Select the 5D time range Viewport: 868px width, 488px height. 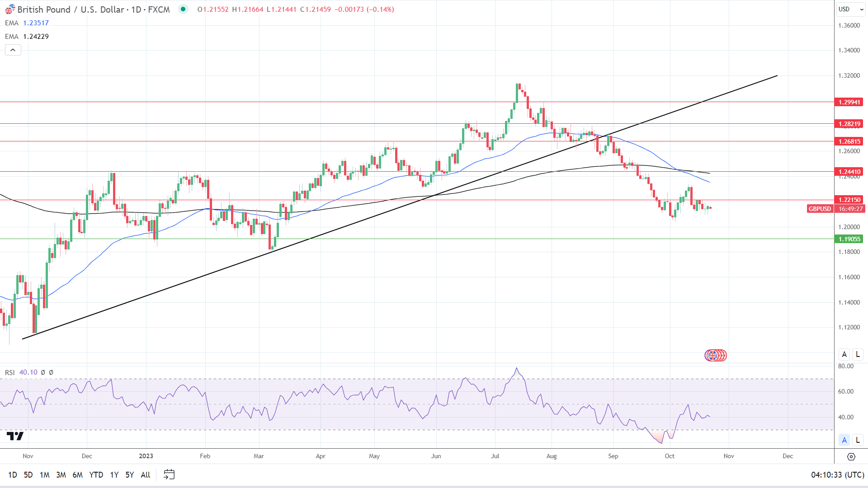(28, 475)
